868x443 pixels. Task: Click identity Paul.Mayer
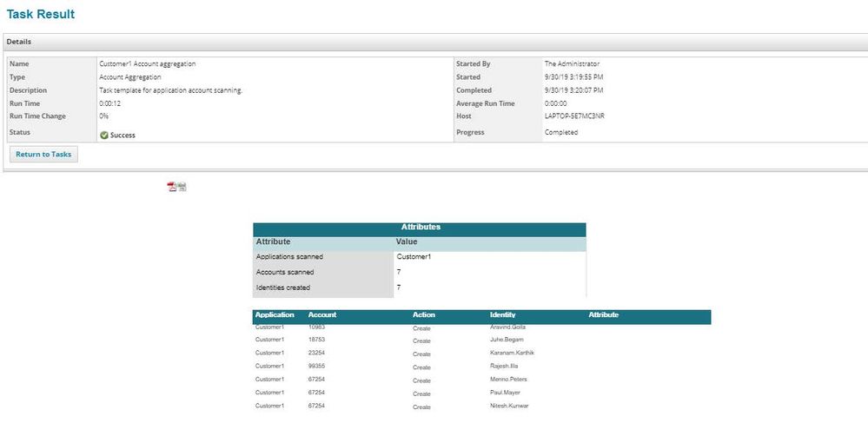pyautogui.click(x=505, y=393)
